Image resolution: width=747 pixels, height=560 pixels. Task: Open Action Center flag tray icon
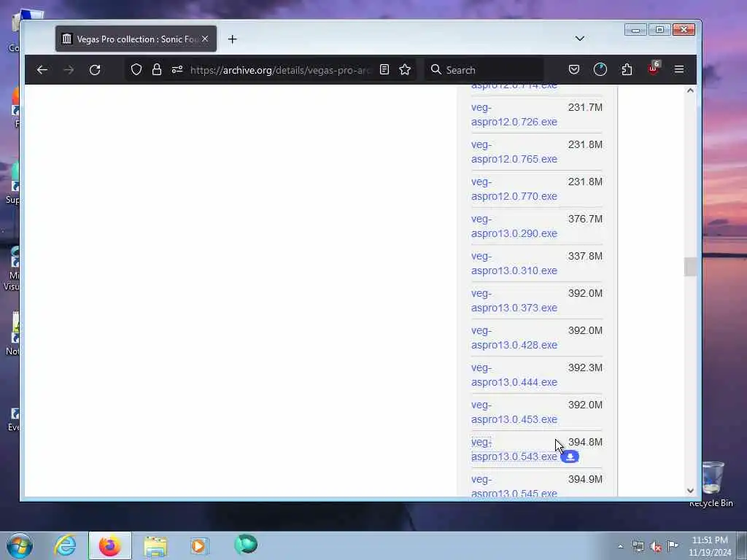point(673,545)
